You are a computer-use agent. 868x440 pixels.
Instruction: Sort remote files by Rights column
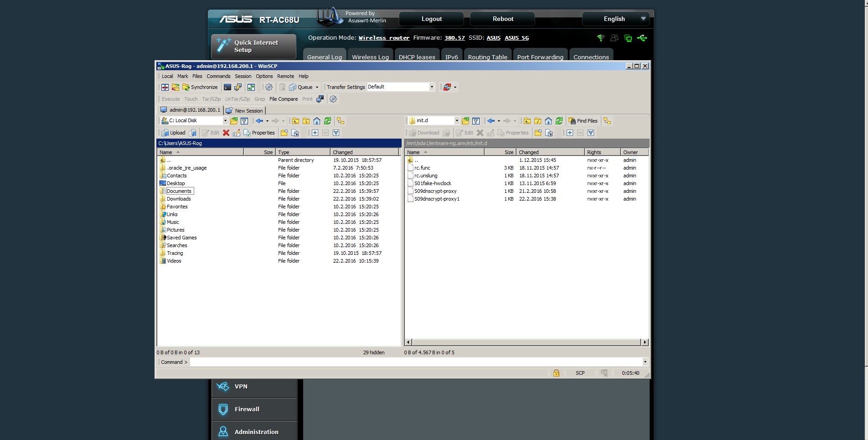tap(602, 152)
